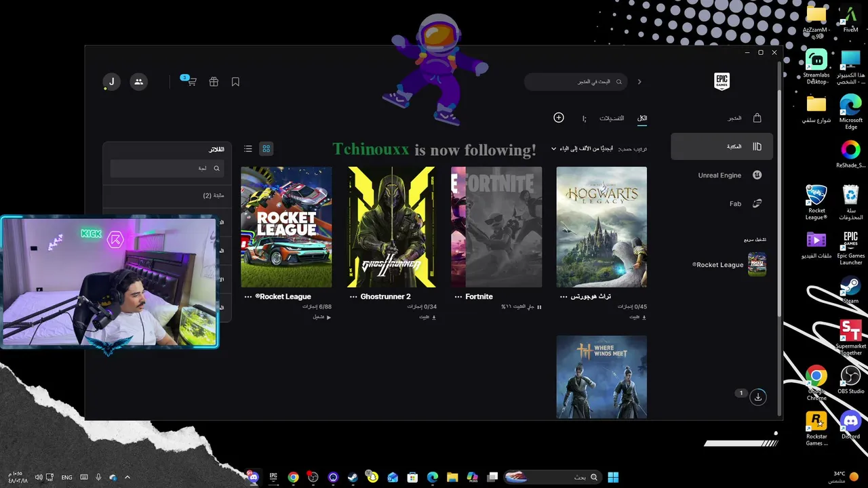Add a new collection with plus icon
The image size is (868, 488).
tap(559, 118)
